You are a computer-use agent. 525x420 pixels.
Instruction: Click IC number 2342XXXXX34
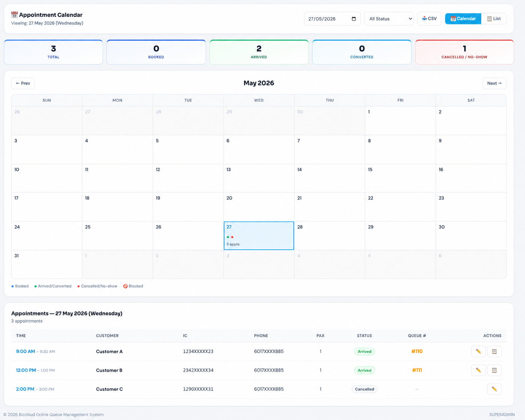click(x=198, y=370)
